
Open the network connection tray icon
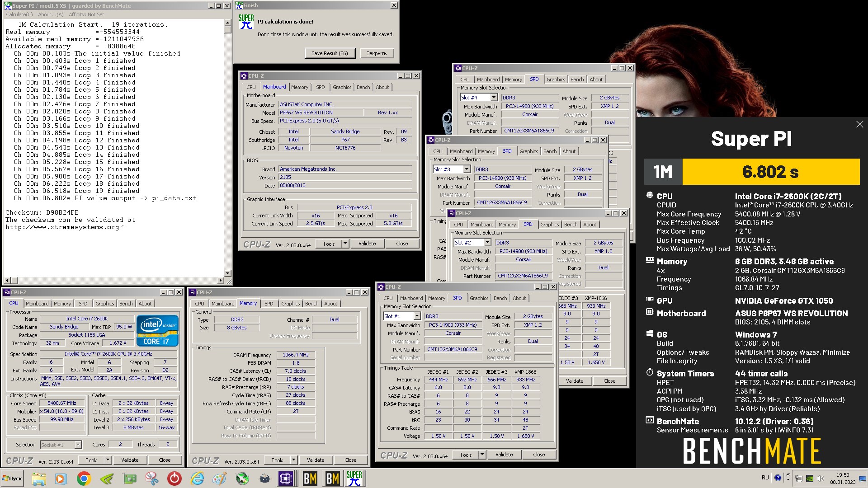pyautogui.click(x=799, y=479)
